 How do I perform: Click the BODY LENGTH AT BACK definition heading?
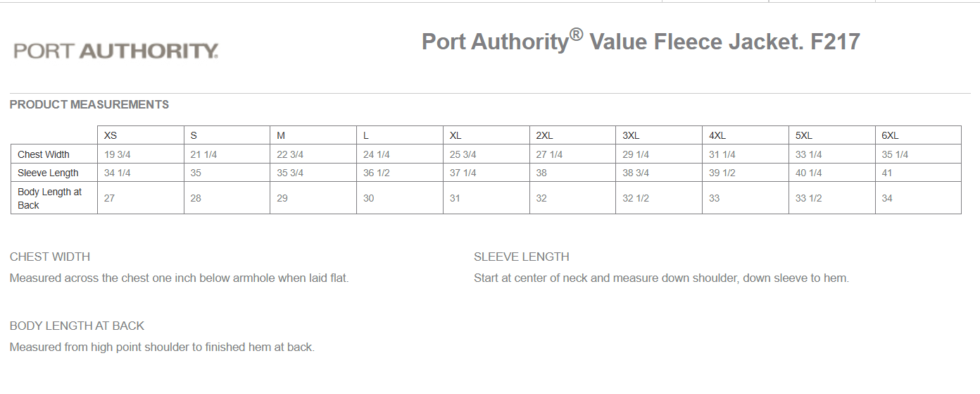(x=77, y=326)
